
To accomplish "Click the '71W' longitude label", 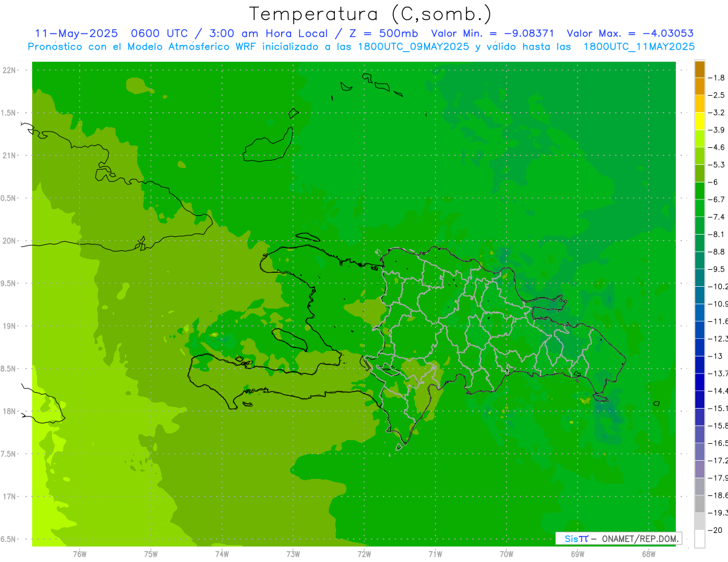I will point(435,554).
